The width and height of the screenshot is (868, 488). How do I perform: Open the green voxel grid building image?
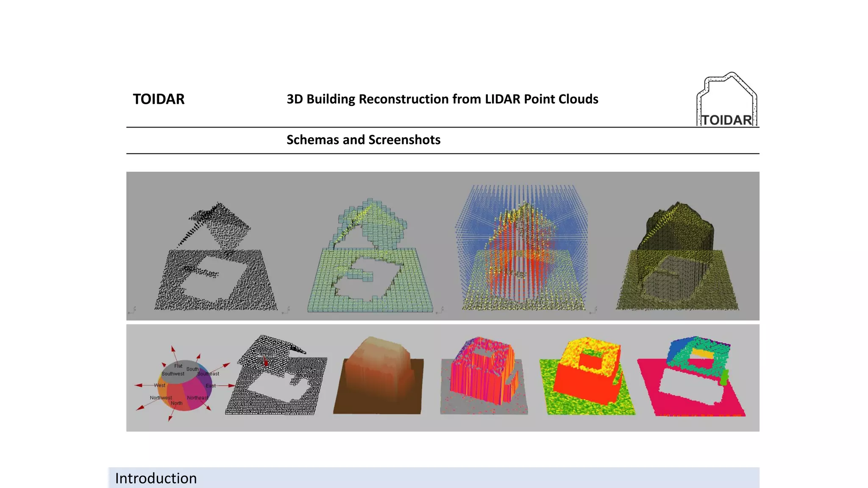click(370, 255)
